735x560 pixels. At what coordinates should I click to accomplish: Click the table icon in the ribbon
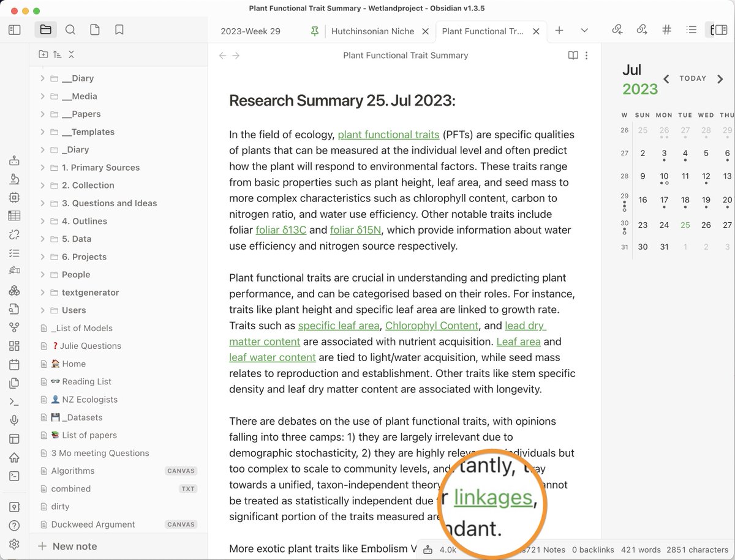(15, 215)
